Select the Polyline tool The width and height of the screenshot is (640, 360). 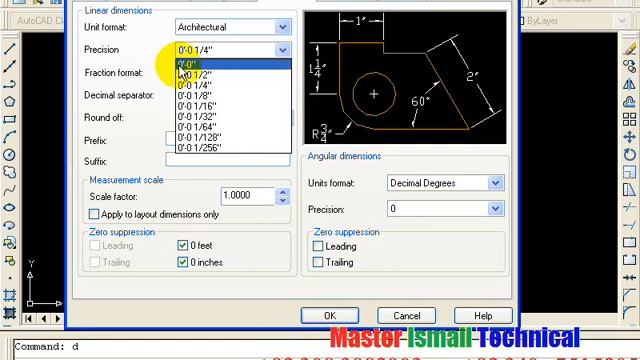click(9, 84)
